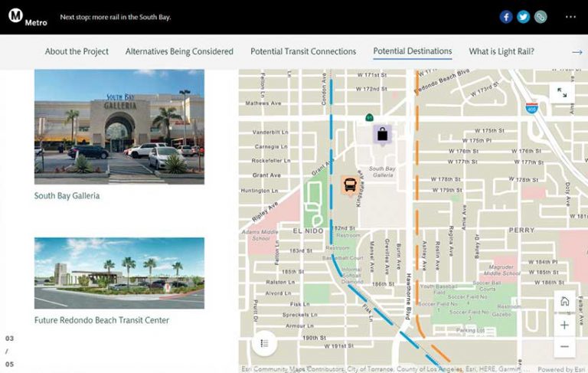The height and width of the screenshot is (373, 588).
Task: Click the right arrow to show more tabs
Action: click(577, 52)
